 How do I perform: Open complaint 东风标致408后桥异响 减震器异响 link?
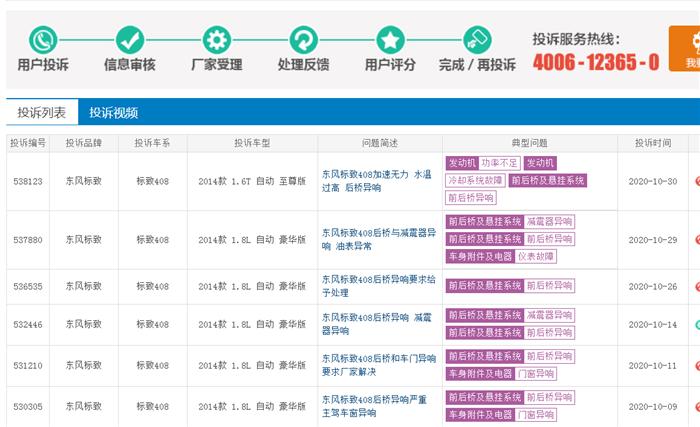pos(377,324)
